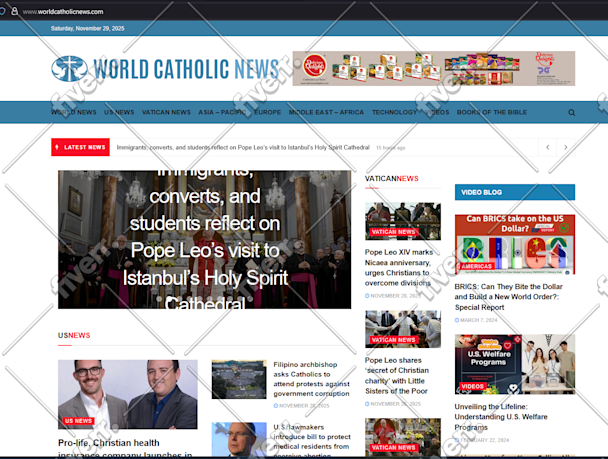Click the site lock icon in address bar
608x459 pixels.
14,11
